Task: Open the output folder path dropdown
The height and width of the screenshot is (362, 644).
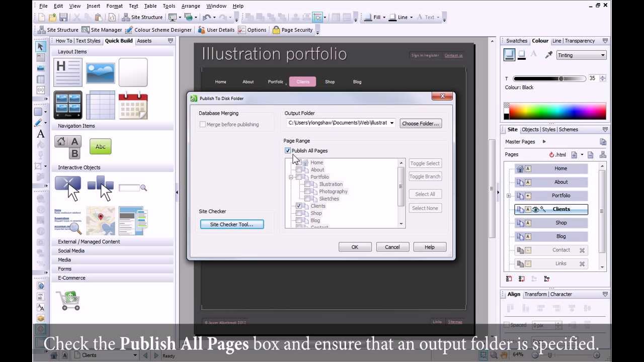Action: click(x=391, y=123)
